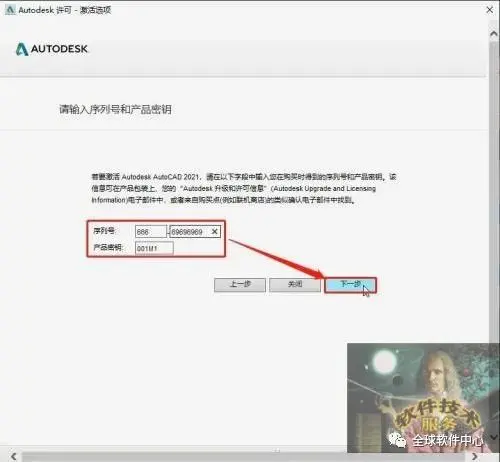Click the 产品密钥 label
Screen dimensions: 500x462
point(108,248)
